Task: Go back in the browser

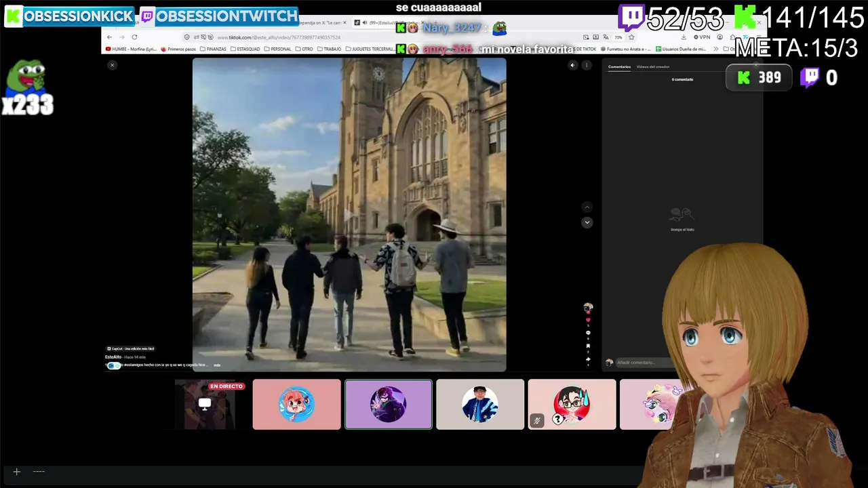Action: click(109, 37)
